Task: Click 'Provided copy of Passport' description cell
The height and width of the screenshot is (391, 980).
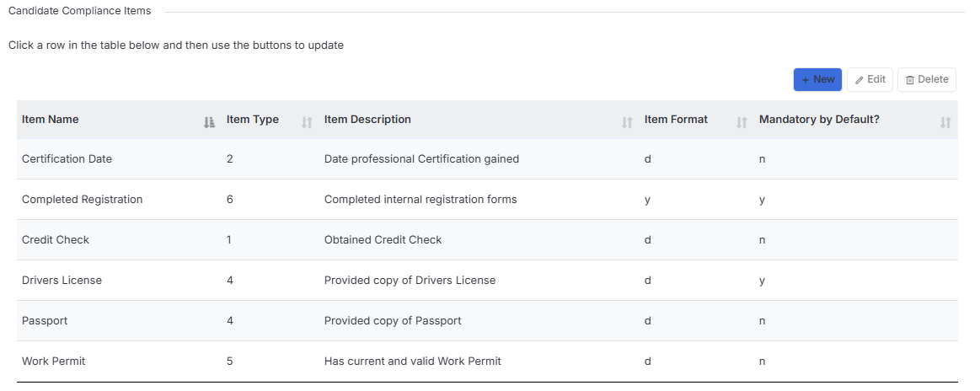Action: click(x=393, y=321)
